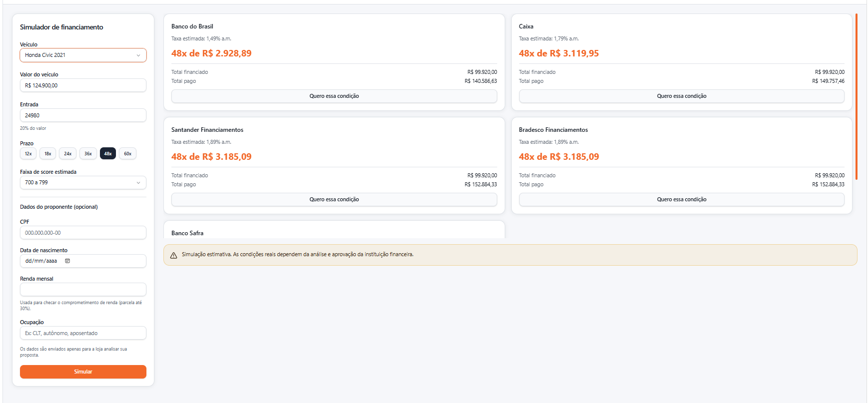
Task: Click the warning triangle icon in disclaimer
Action: 173,255
